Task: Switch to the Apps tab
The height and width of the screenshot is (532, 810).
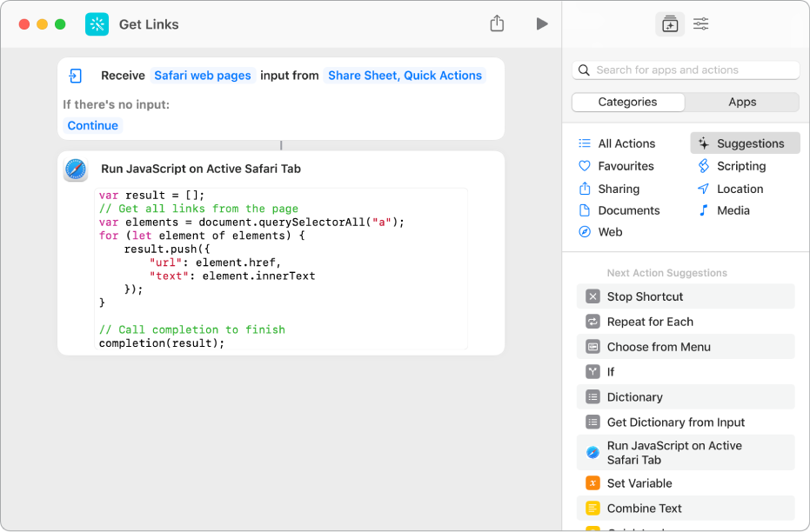Action: click(x=741, y=102)
